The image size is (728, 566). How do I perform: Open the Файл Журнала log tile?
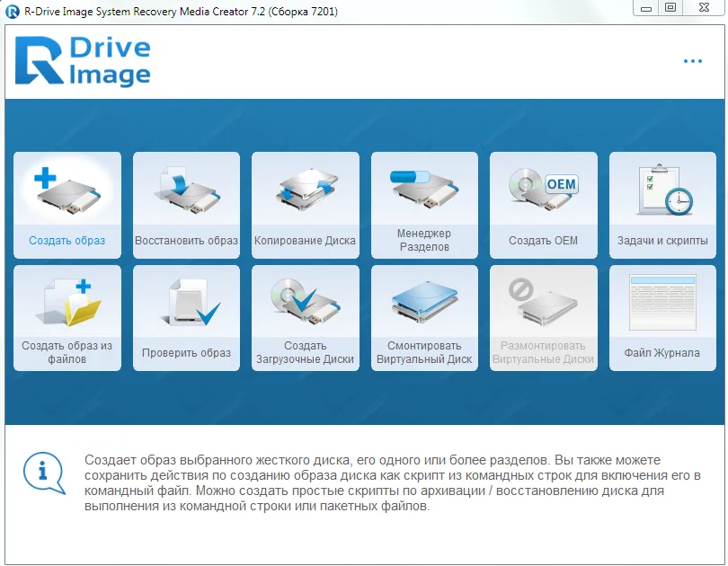tap(662, 318)
